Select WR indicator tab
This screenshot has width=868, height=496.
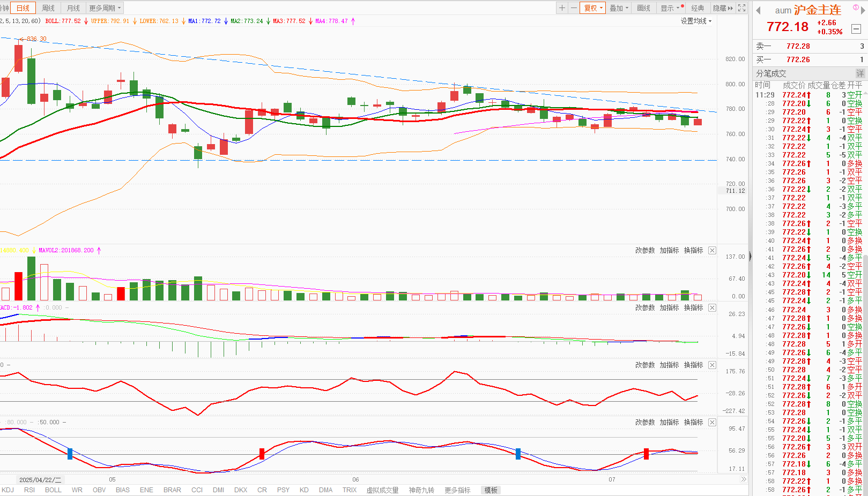(77, 490)
